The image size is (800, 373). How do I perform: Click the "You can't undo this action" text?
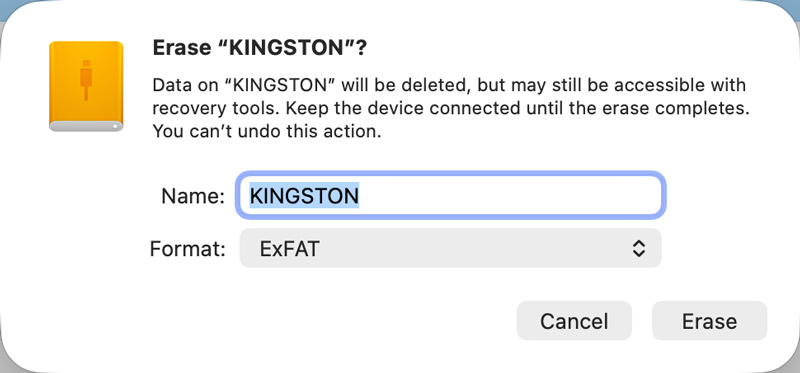pyautogui.click(x=267, y=132)
